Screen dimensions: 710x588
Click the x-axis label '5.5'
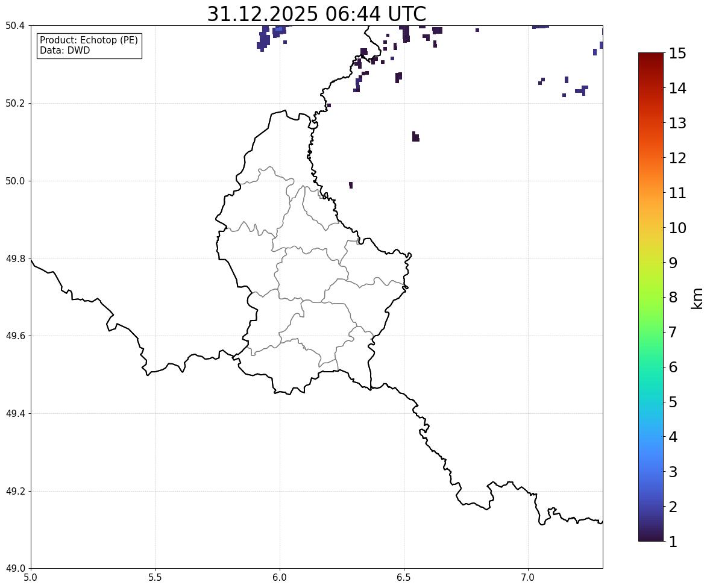[x=155, y=578]
